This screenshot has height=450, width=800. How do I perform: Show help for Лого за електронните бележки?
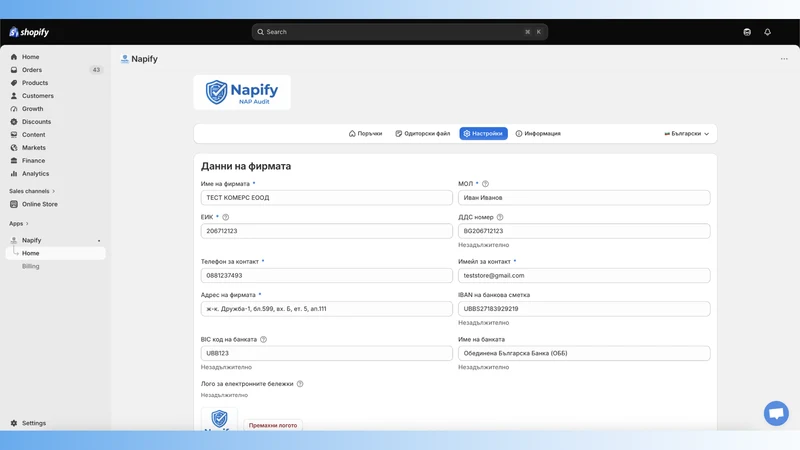click(300, 384)
